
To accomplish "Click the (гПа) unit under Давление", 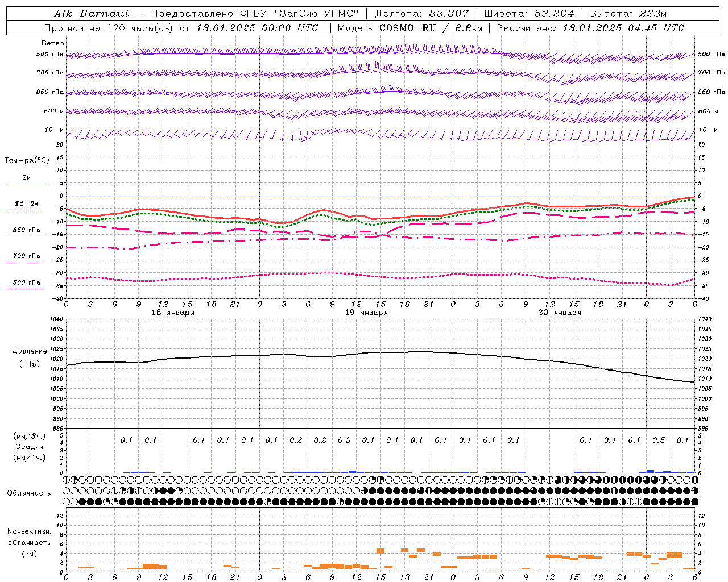I will (x=30, y=364).
